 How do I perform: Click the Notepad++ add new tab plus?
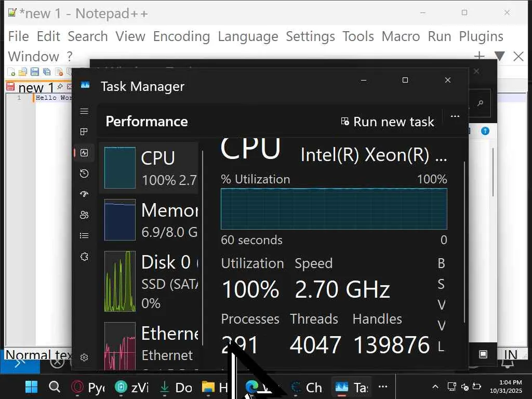click(479, 56)
